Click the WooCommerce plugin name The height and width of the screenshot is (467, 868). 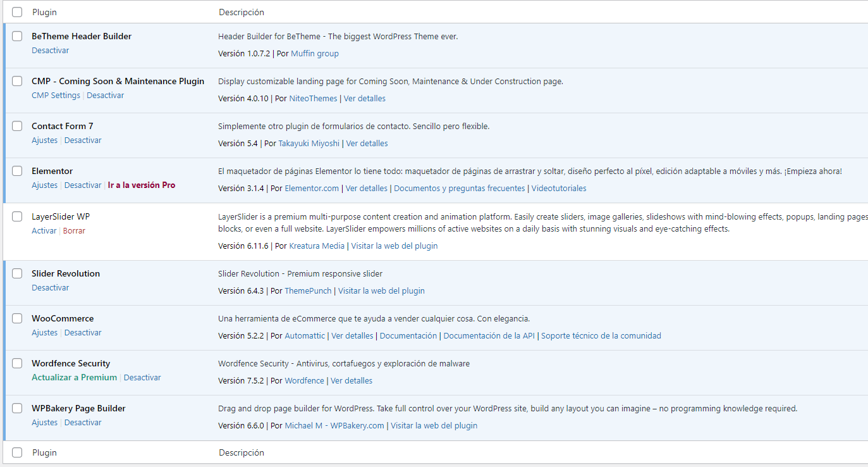[63, 318]
